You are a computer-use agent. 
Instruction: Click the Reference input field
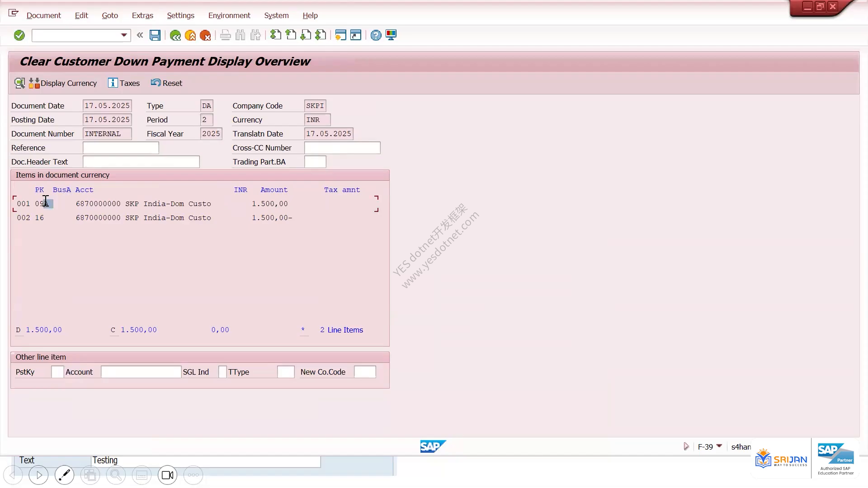(121, 148)
